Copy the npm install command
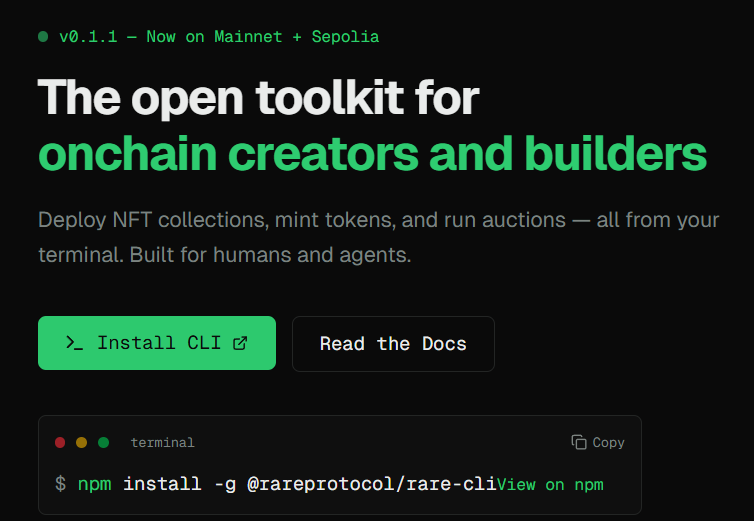Viewport: 754px width, 521px height. point(598,442)
